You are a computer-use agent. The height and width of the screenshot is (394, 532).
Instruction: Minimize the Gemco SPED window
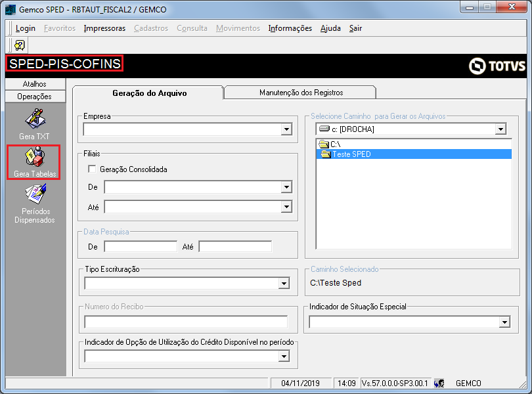coord(470,7)
